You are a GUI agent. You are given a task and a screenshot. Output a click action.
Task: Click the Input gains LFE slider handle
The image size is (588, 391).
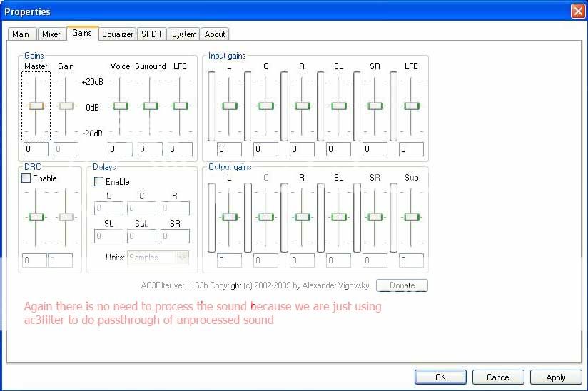[x=411, y=106]
